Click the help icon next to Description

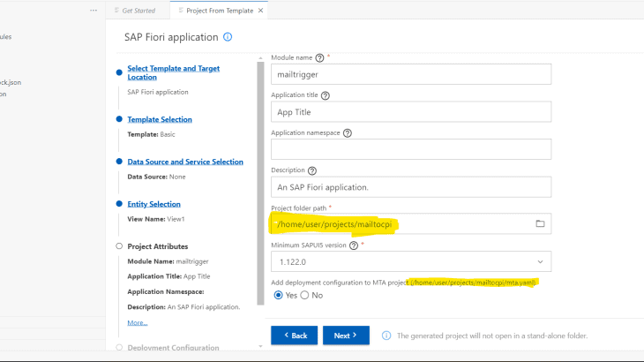point(312,170)
